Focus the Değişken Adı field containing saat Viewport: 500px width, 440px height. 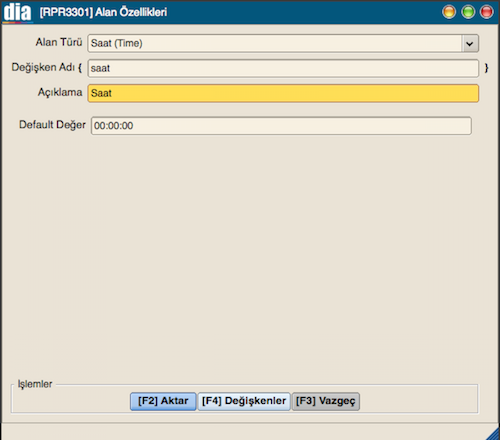click(283, 68)
